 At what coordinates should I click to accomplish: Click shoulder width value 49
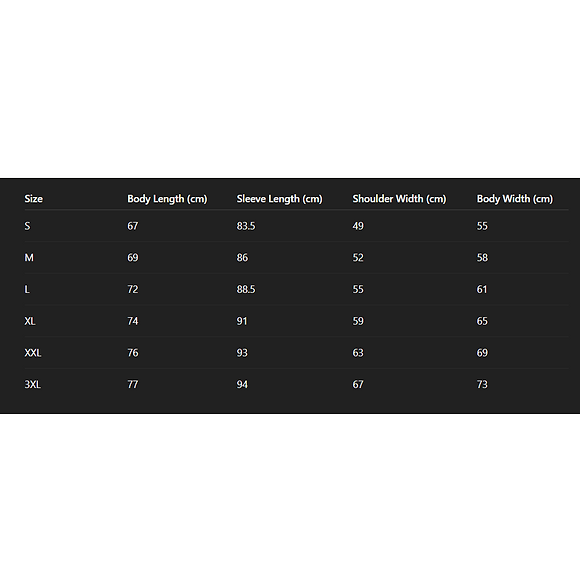(358, 226)
